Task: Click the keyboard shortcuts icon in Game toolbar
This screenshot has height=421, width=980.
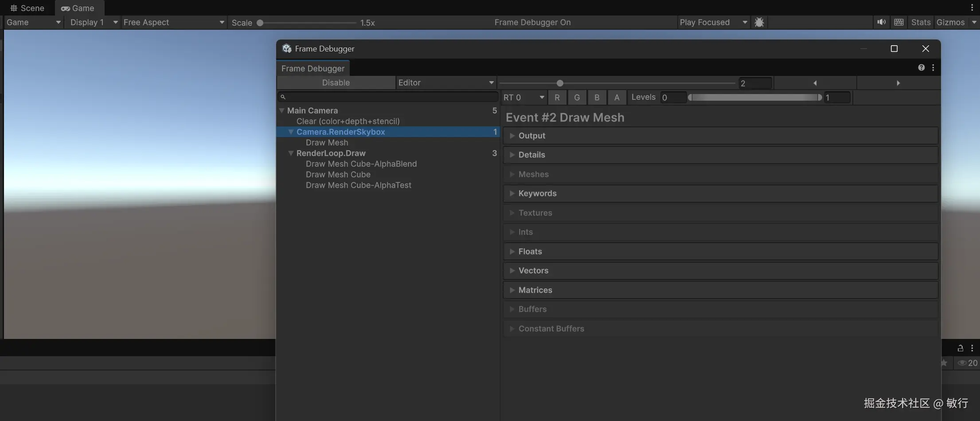Action: (898, 22)
